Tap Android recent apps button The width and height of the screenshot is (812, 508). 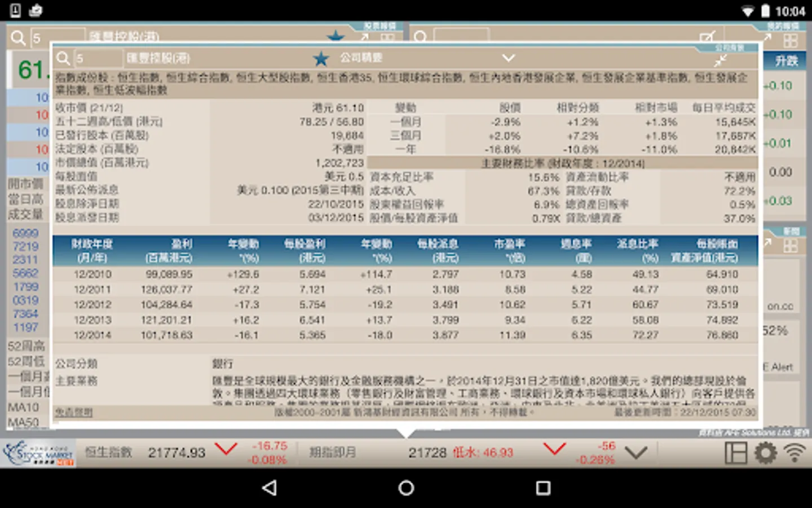click(543, 488)
